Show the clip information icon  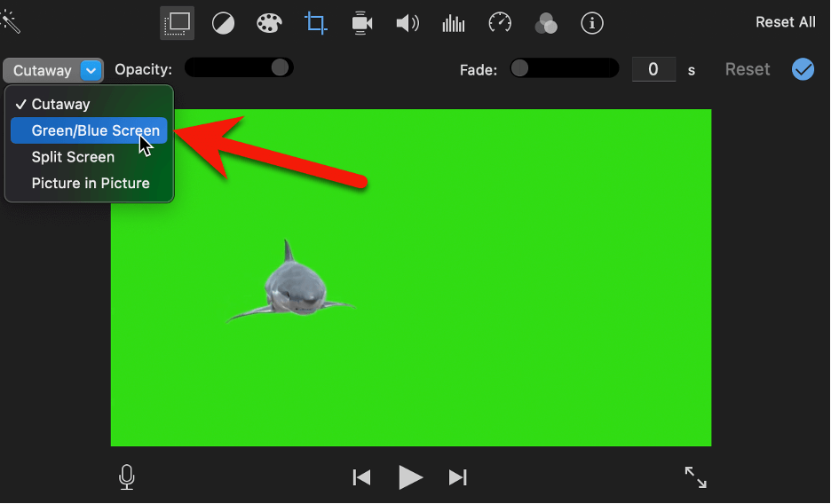(x=592, y=23)
